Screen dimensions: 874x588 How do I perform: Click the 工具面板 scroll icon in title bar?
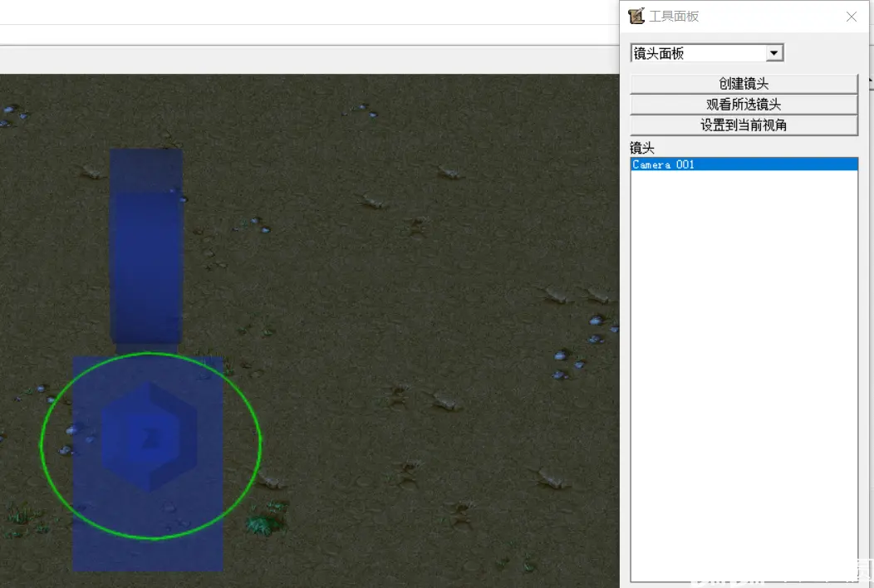636,16
